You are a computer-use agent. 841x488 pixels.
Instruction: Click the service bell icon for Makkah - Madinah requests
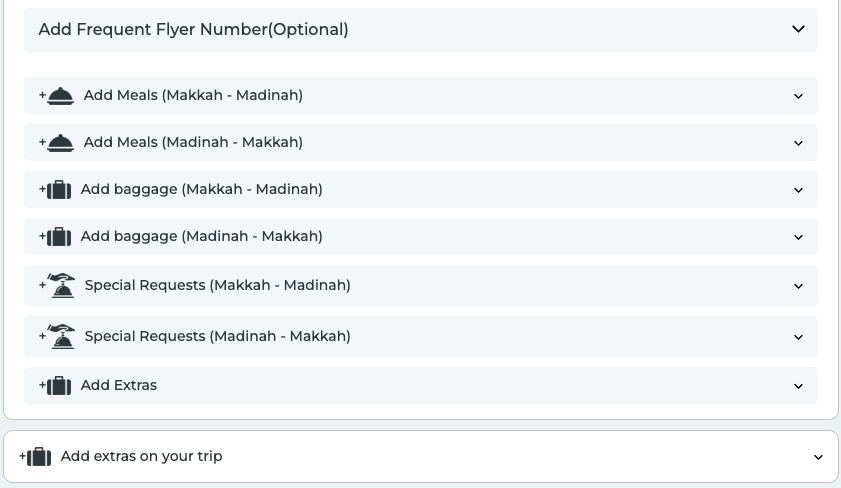pyautogui.click(x=62, y=285)
